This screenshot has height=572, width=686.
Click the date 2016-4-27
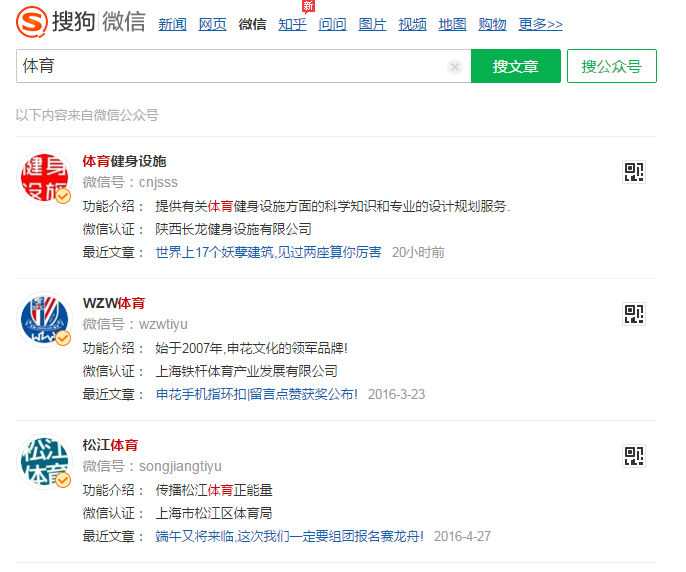pos(462,536)
